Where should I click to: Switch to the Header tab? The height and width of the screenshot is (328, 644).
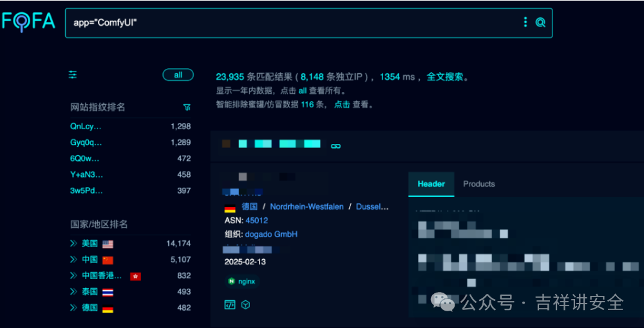(x=431, y=184)
